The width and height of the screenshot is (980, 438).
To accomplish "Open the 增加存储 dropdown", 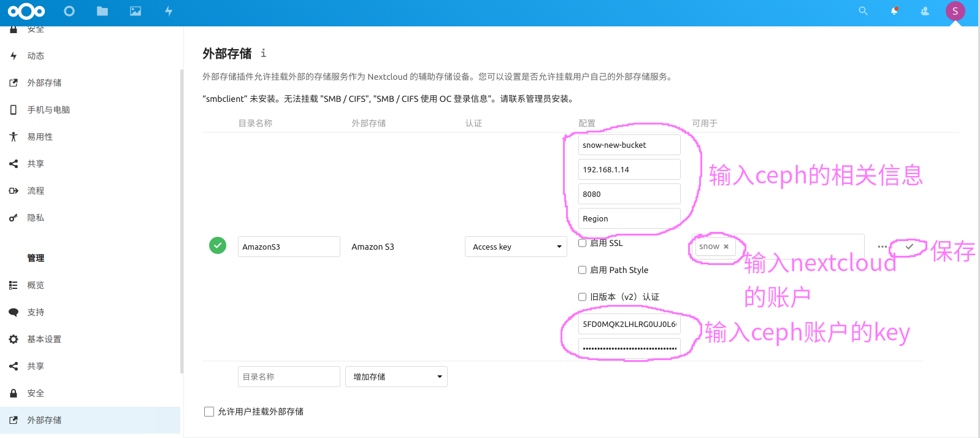I will coord(396,377).
